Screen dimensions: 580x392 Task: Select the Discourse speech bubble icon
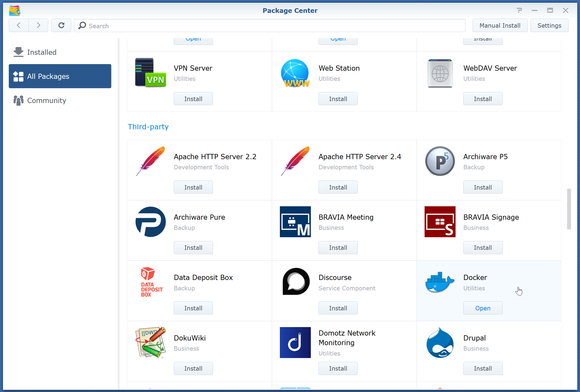point(296,282)
